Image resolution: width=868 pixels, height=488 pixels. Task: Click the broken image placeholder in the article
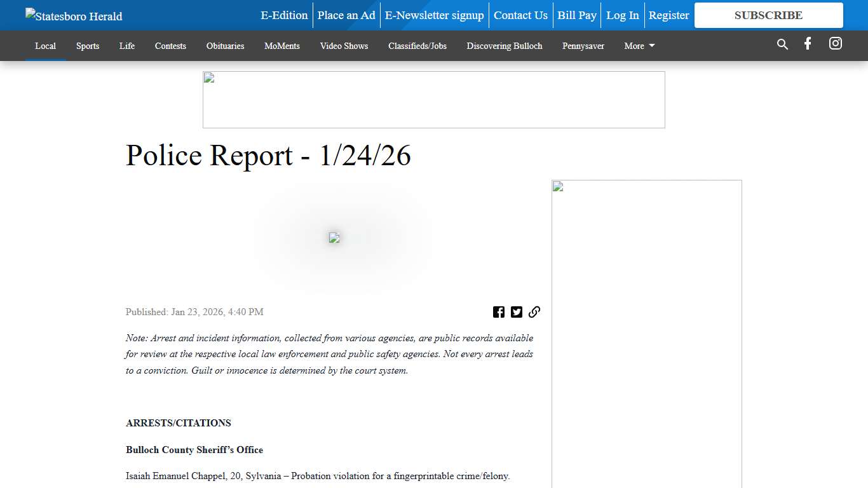334,238
